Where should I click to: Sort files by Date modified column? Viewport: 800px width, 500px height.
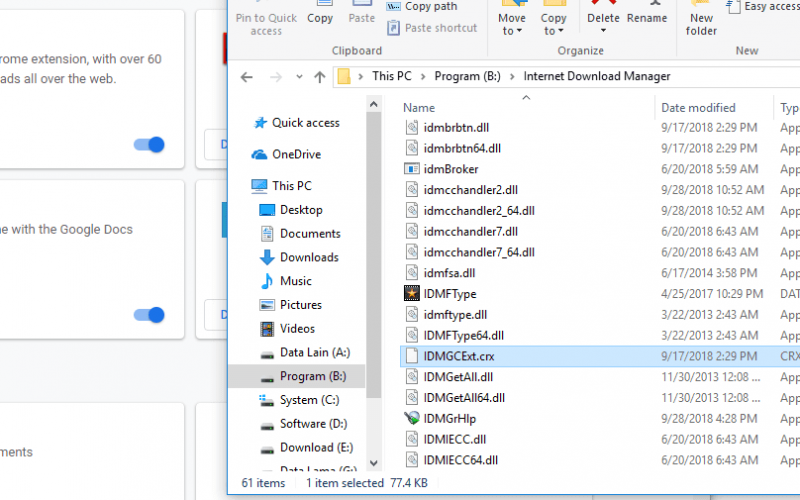click(698, 108)
